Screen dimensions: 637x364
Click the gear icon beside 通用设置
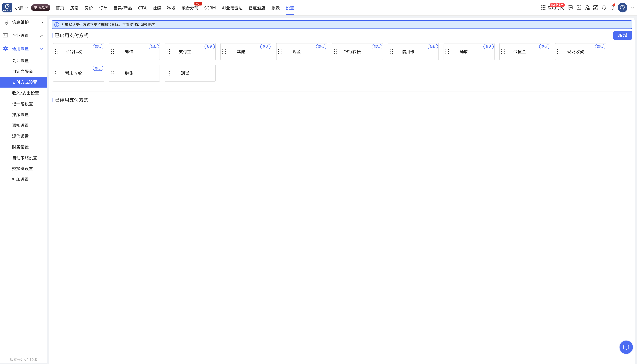[x=6, y=49]
